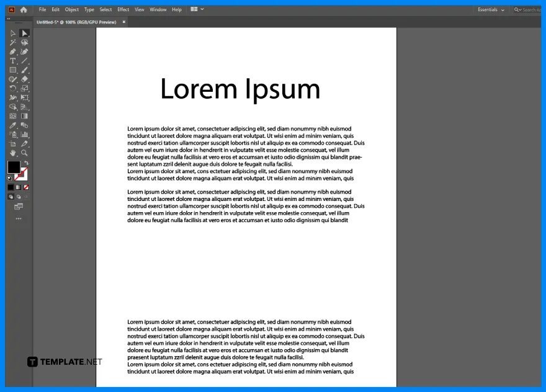Expand the arrange documents layout dropdown

tap(196, 9)
